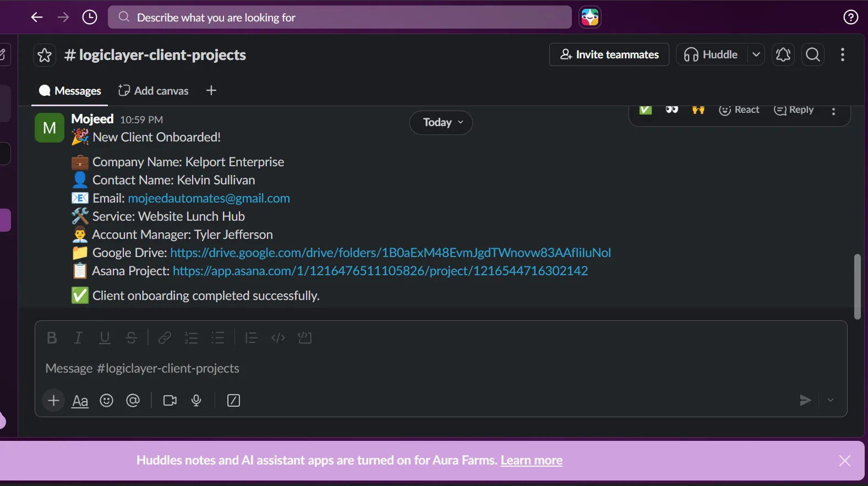Search within the channel using magnifier icon
Viewport: 868px width, 486px height.
(x=813, y=54)
